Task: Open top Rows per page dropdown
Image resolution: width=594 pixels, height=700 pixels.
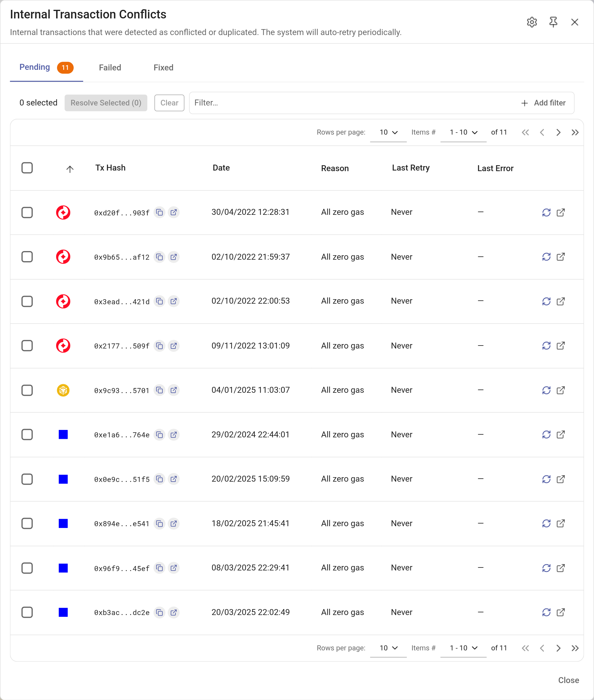Action: (x=388, y=133)
